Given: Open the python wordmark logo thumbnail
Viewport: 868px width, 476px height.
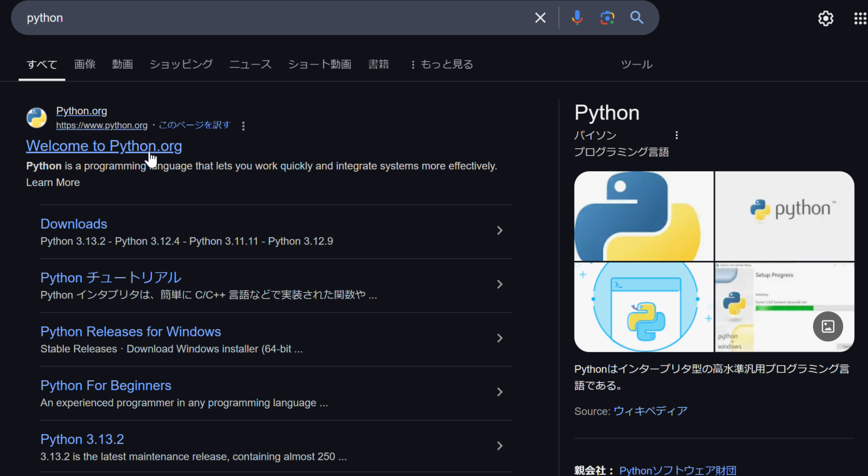Looking at the screenshot, I should [785, 216].
